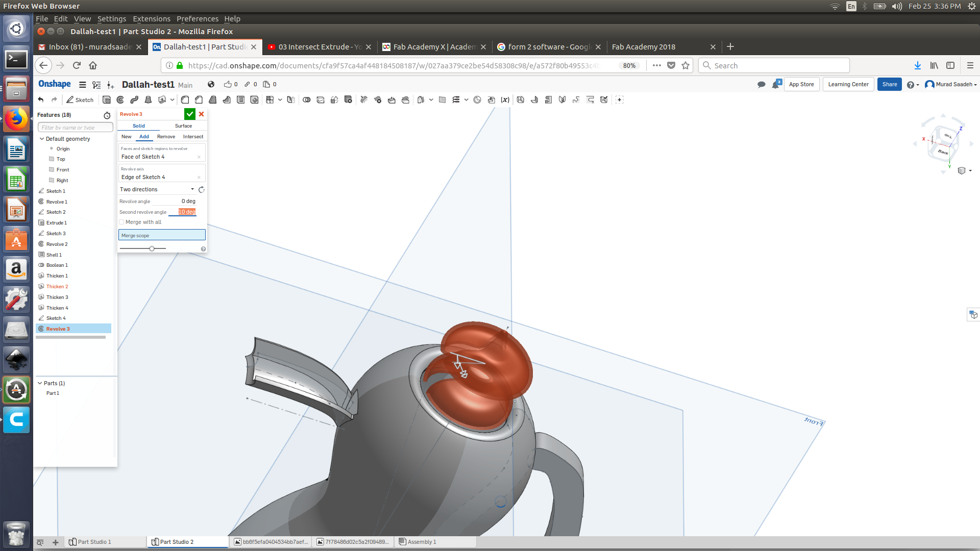The width and height of the screenshot is (980, 551).
Task: Open the Onshape hamburger menu
Action: pos(83,85)
